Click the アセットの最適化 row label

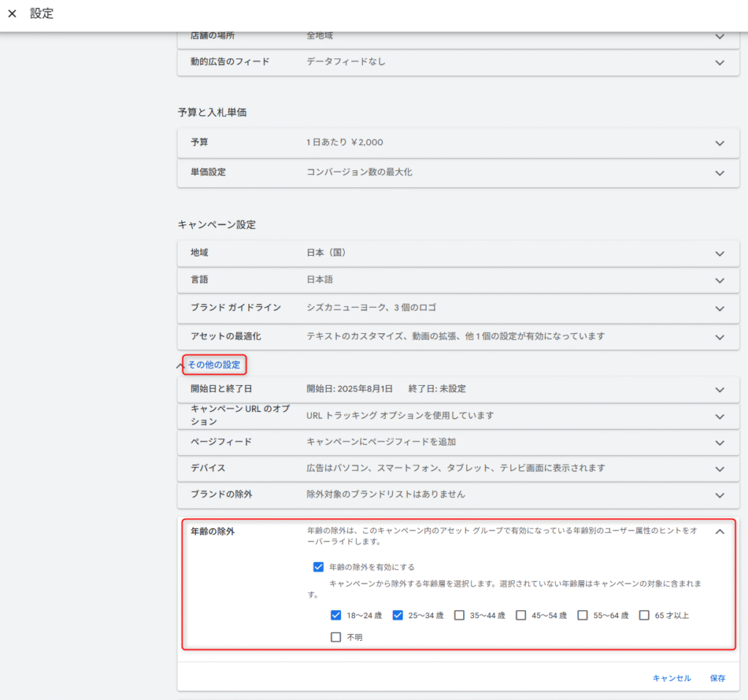click(x=226, y=336)
